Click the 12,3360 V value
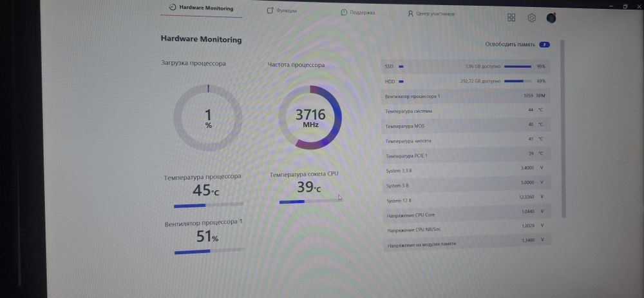This screenshot has height=298, width=644. click(x=531, y=197)
